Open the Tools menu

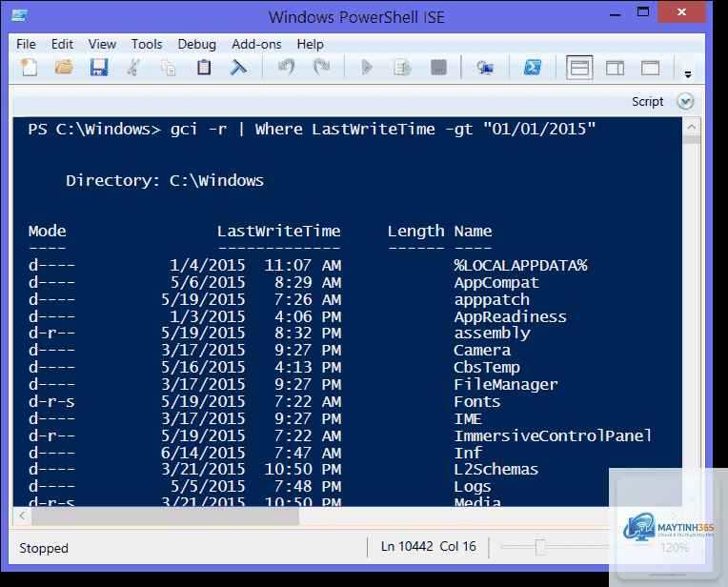coord(147,44)
